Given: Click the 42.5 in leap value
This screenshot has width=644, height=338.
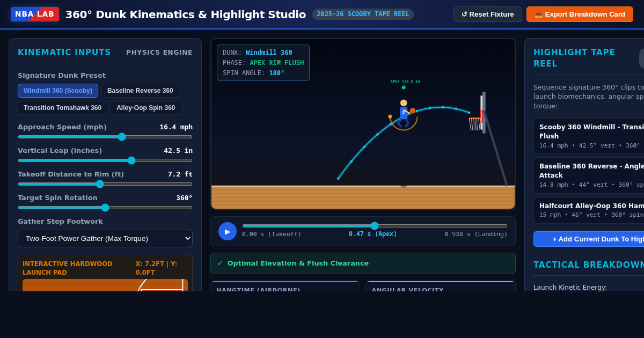Looking at the screenshot, I should (x=178, y=151).
